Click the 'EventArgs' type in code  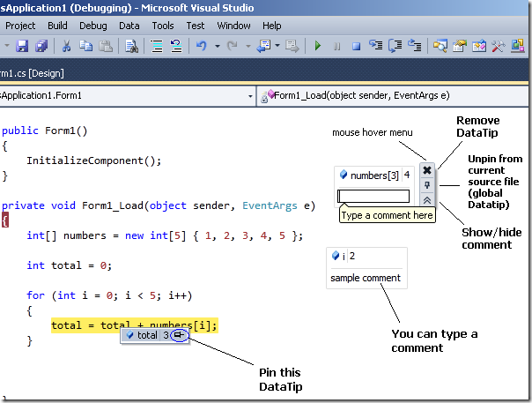pyautogui.click(x=270, y=205)
